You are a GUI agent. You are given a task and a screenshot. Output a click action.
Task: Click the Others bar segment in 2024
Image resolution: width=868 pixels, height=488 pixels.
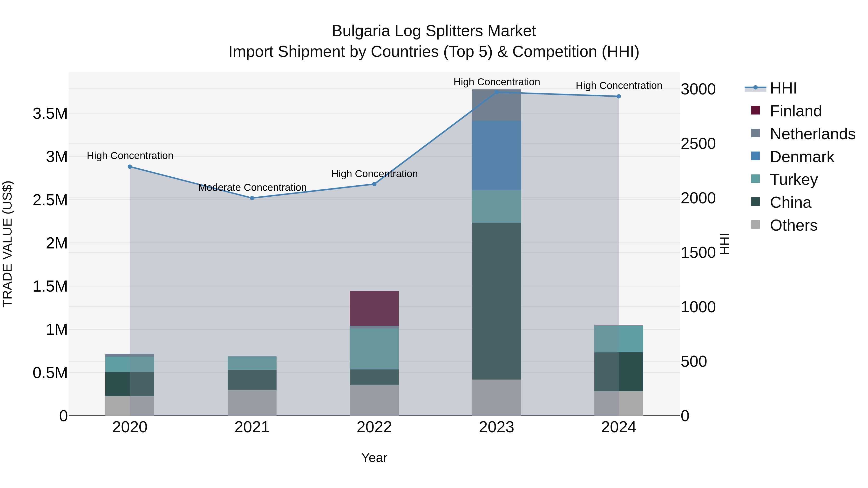[x=619, y=403]
